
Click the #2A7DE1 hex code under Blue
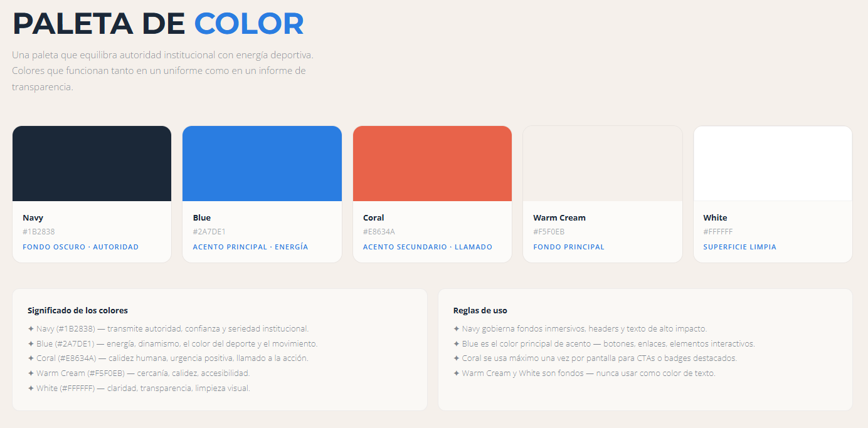pos(209,232)
